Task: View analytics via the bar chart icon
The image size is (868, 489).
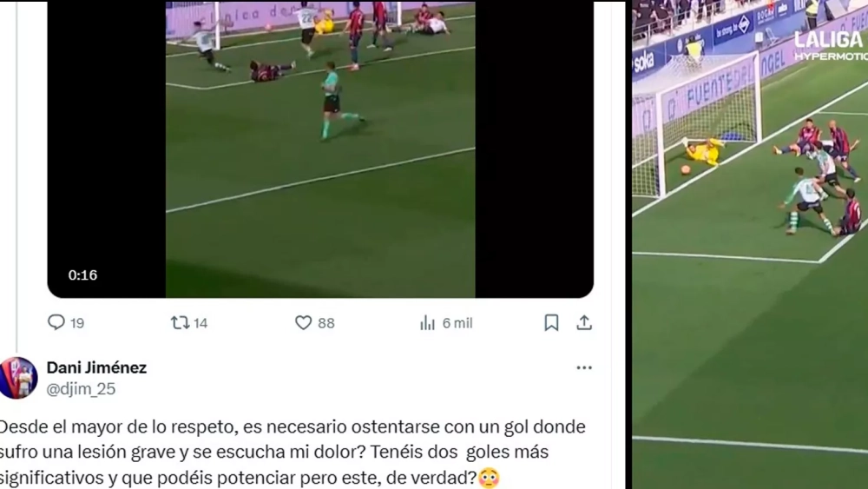Action: coord(427,323)
